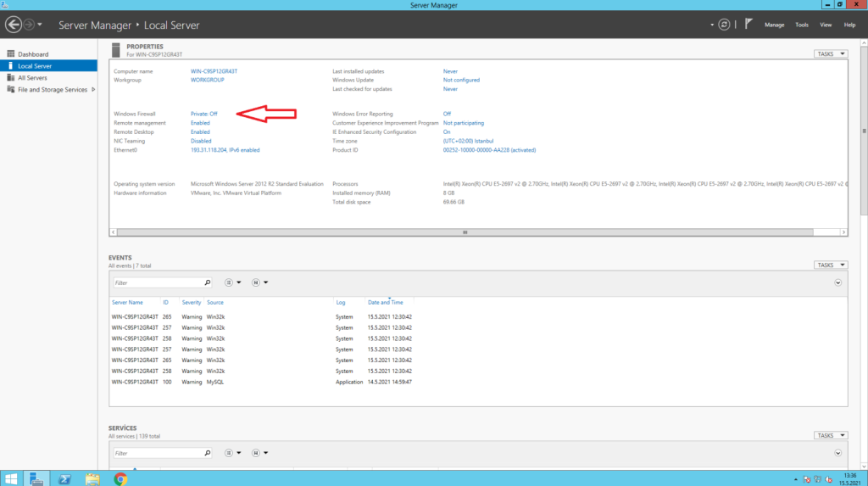The width and height of the screenshot is (868, 486).
Task: Click the forward navigation arrow
Action: tap(29, 25)
